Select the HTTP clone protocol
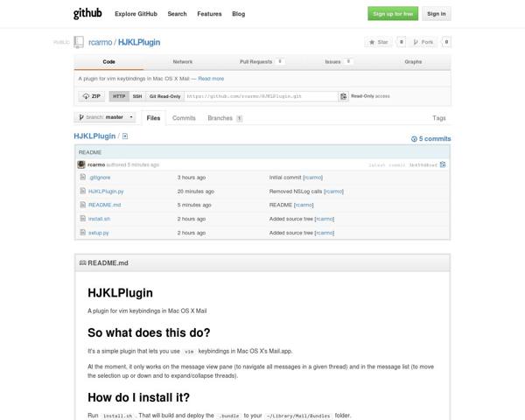This screenshot has height=420, width=525. click(x=119, y=96)
